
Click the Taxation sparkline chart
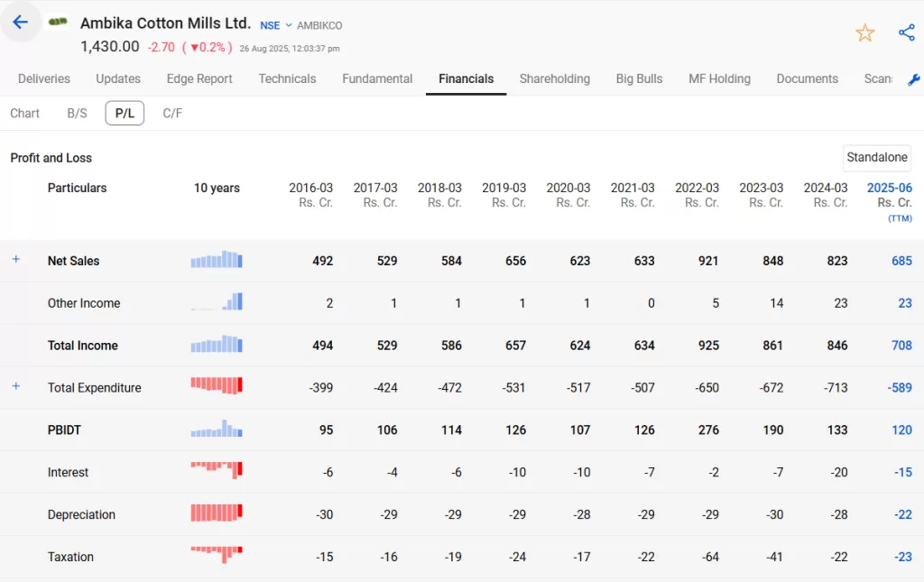(217, 554)
